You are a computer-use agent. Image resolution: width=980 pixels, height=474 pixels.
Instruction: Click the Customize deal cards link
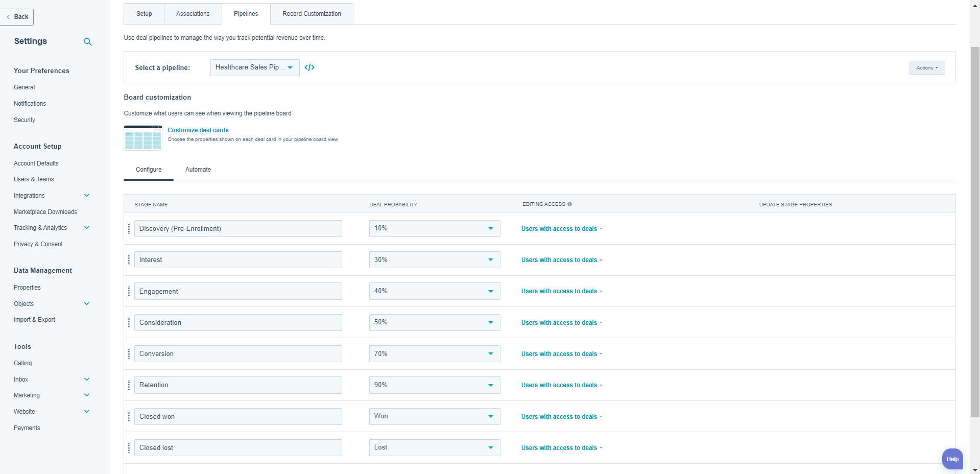coord(198,130)
